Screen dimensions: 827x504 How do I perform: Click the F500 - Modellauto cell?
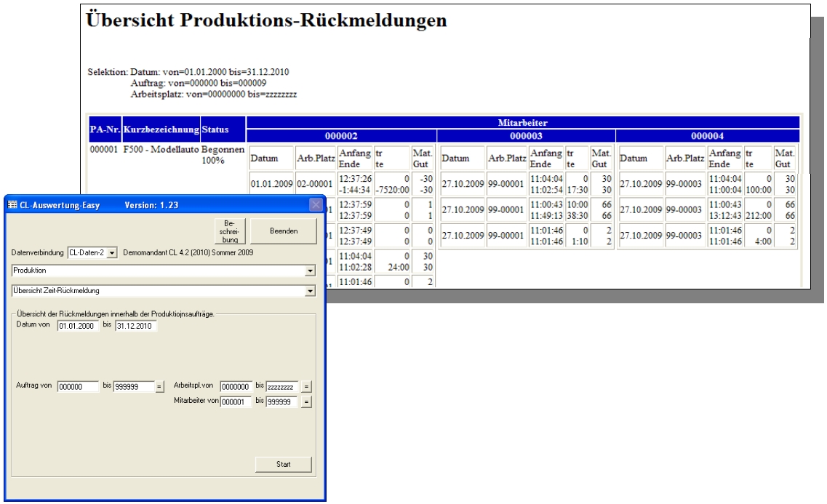point(161,149)
